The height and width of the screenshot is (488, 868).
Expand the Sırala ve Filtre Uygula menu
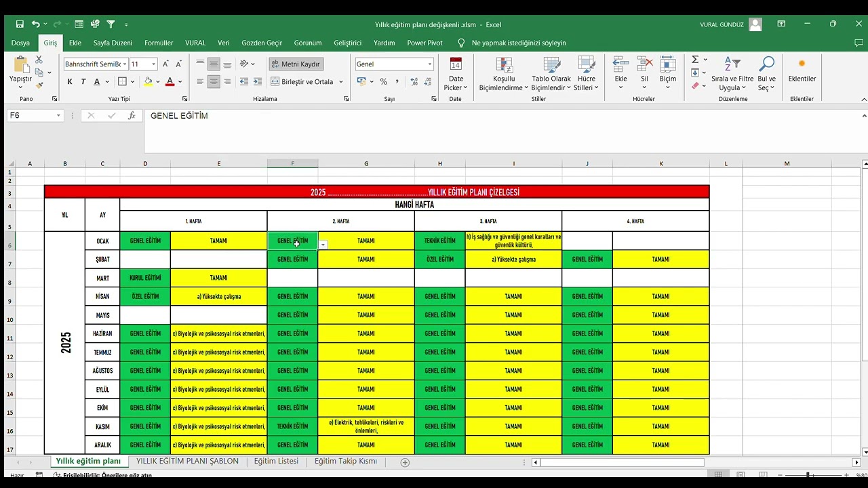pyautogui.click(x=732, y=73)
